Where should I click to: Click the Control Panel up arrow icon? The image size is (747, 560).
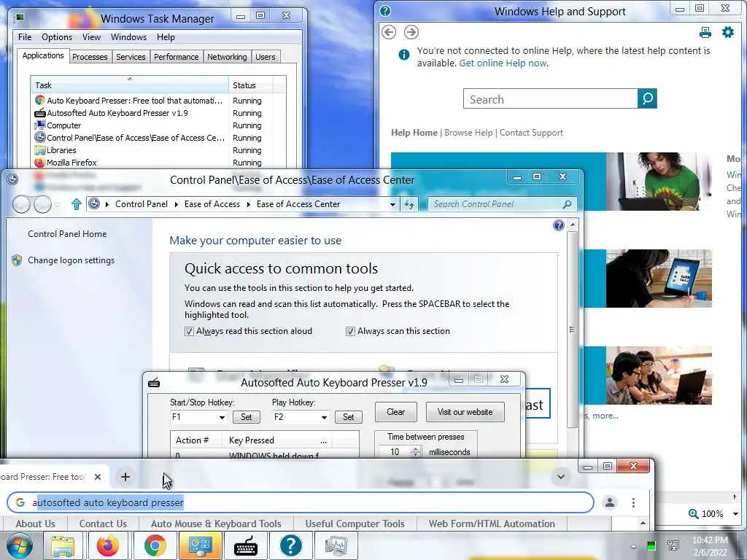tap(76, 204)
